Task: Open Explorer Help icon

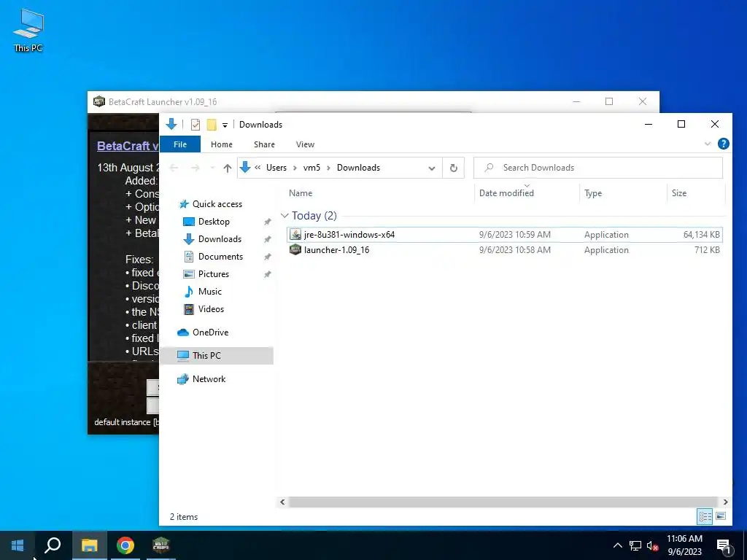Action: point(723,144)
